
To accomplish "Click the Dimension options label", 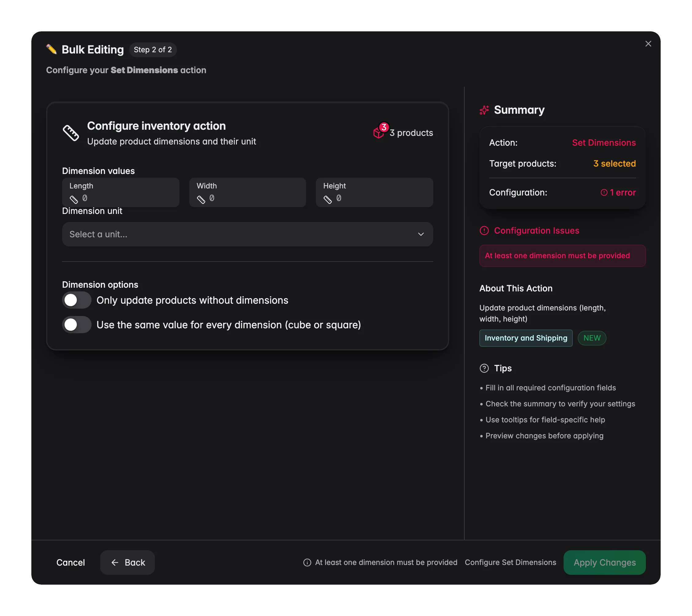I will click(100, 284).
